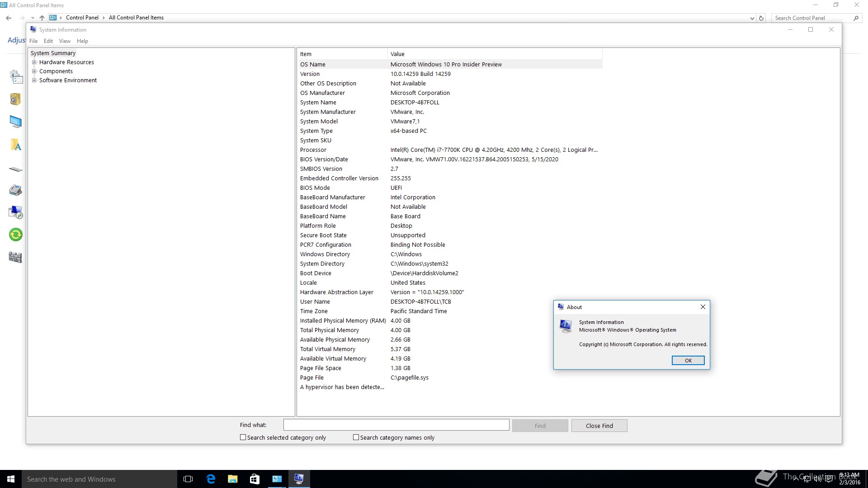Open the File menu
The height and width of the screenshot is (488, 868).
(33, 41)
